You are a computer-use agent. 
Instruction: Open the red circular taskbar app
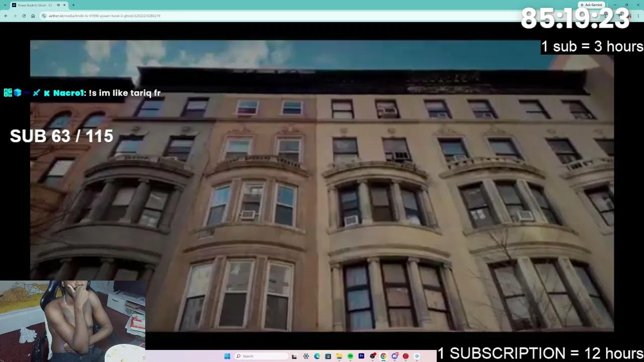pyautogui.click(x=406, y=356)
